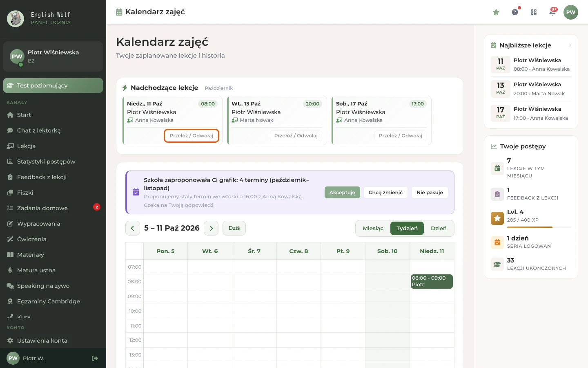This screenshot has height=368, width=588.
Task: Accept the proposed schedule with Akceptuję
Action: tap(342, 193)
